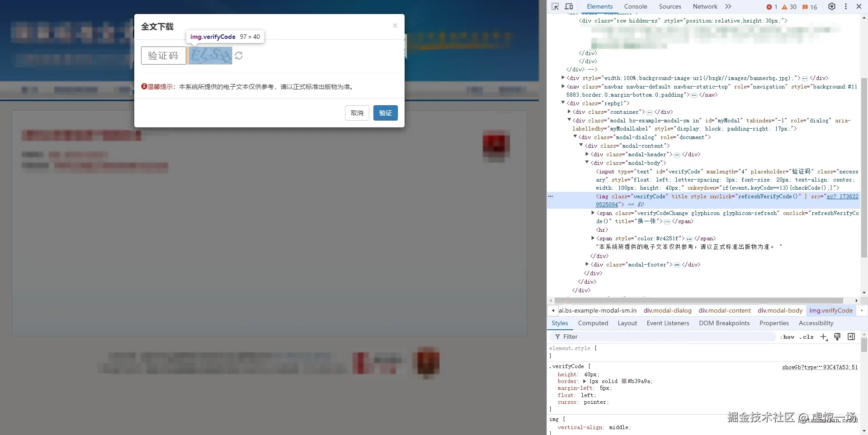Click the #b39a9a border color swatch

click(623, 381)
